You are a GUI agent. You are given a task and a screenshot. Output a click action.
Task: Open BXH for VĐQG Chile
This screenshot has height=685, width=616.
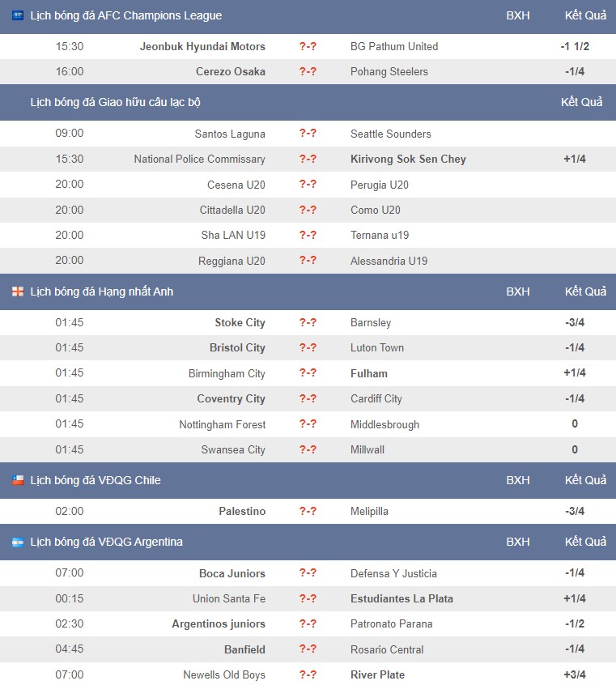518,480
